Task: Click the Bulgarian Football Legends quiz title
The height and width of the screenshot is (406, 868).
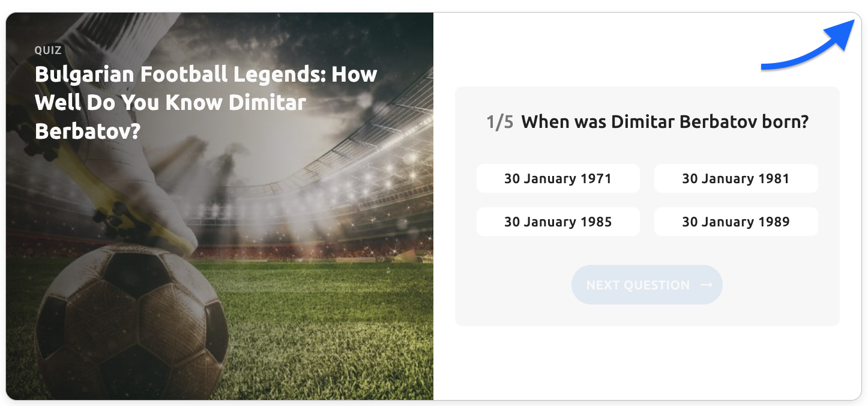Action: point(206,102)
